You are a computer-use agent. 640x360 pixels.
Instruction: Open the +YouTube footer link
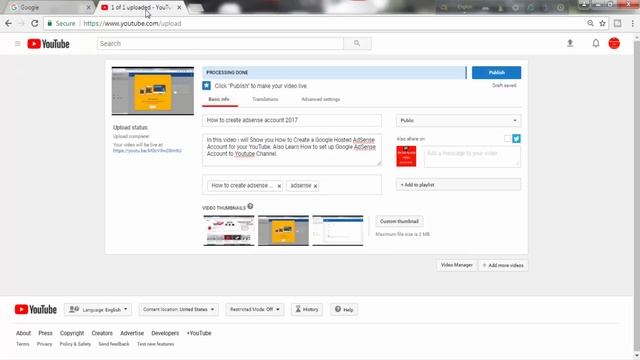coord(199,333)
